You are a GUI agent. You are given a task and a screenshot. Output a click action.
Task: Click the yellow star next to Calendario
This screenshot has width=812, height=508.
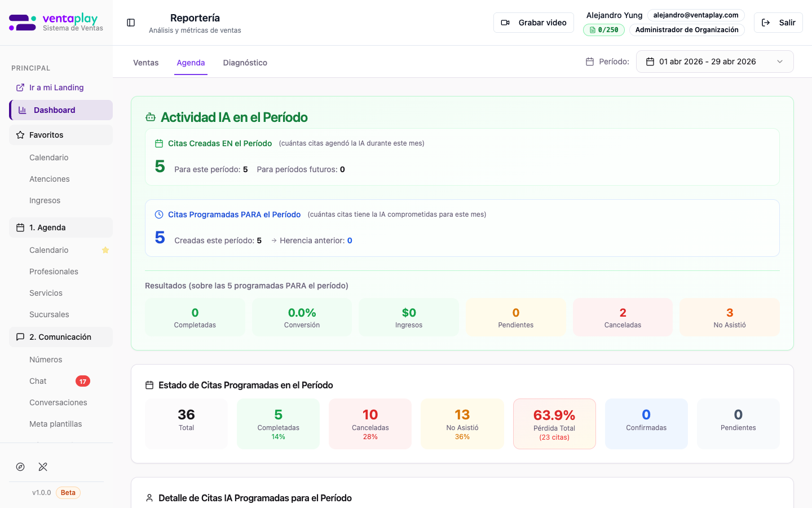105,250
